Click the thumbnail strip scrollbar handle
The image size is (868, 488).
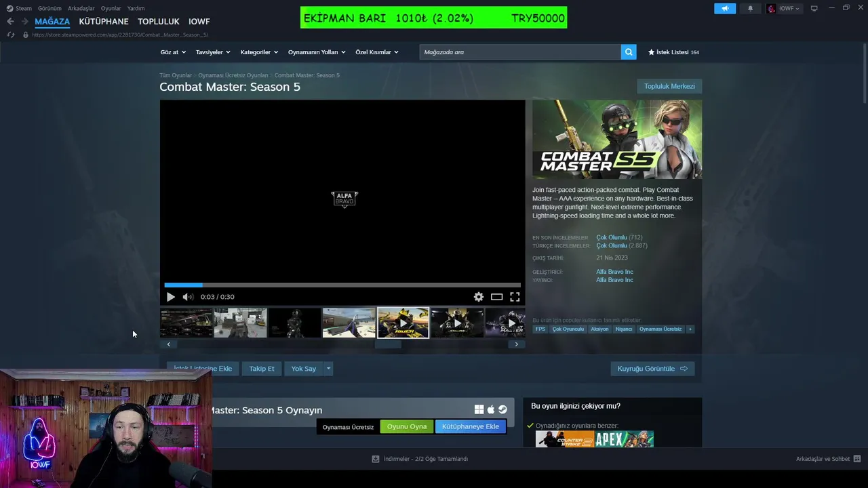[x=388, y=344]
